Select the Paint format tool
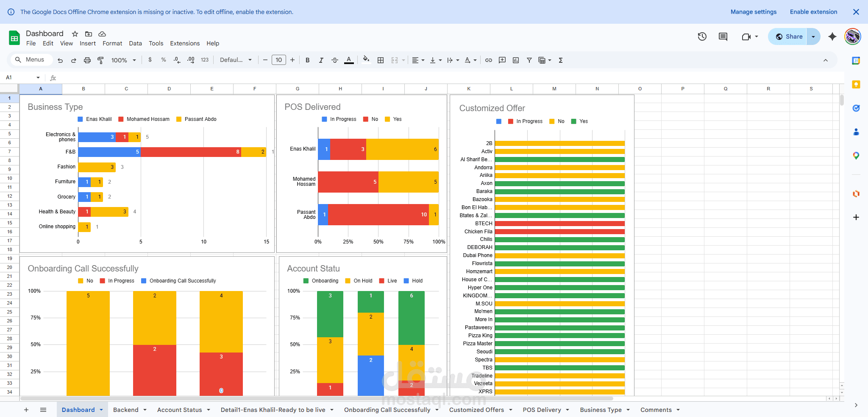 (100, 60)
